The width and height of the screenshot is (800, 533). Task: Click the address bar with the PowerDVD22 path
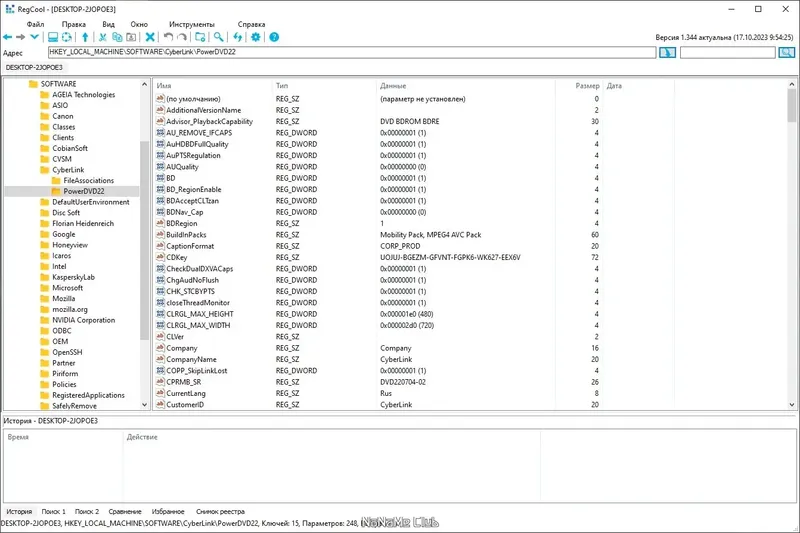(352, 52)
